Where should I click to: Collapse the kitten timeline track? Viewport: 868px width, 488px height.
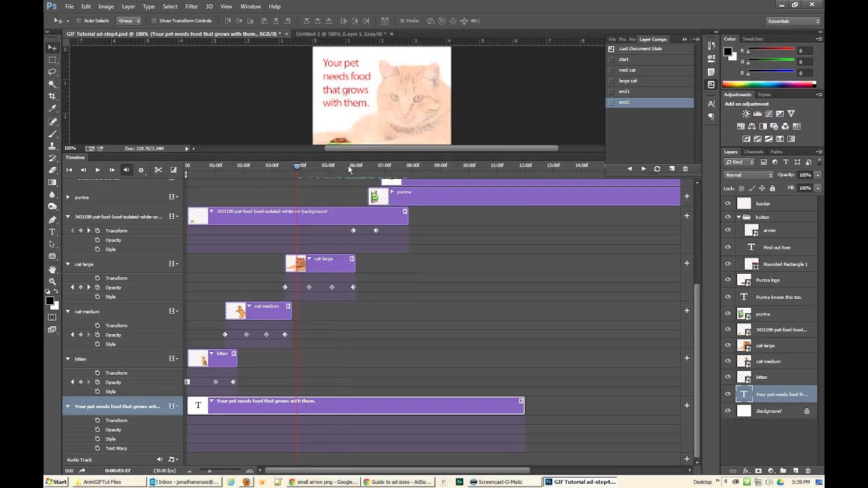coord(67,359)
